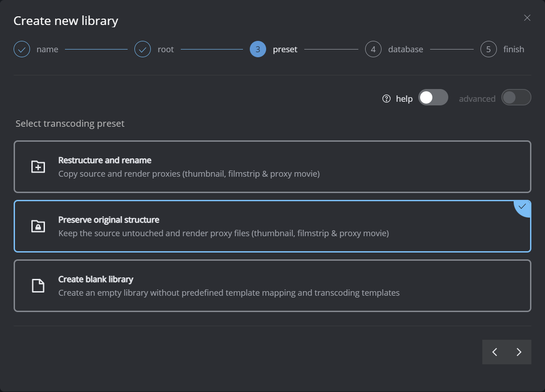Enable the help toggle switch
This screenshot has width=545, height=392.
pyautogui.click(x=433, y=98)
